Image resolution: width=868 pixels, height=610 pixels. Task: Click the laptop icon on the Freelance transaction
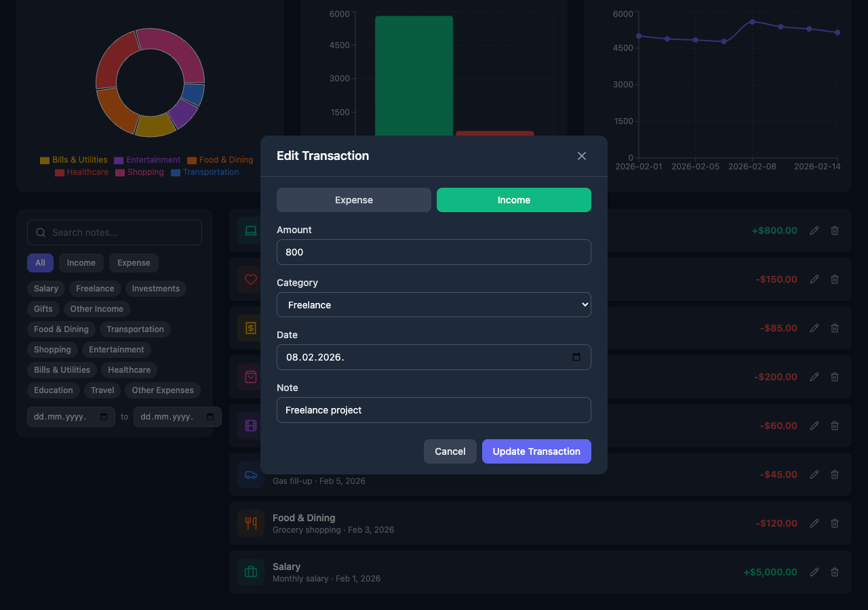pyautogui.click(x=251, y=230)
